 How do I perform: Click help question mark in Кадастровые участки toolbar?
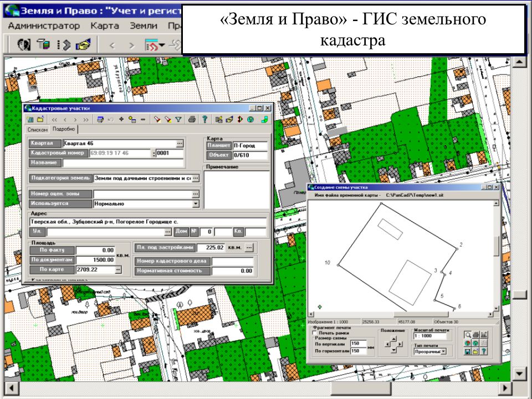[204, 120]
